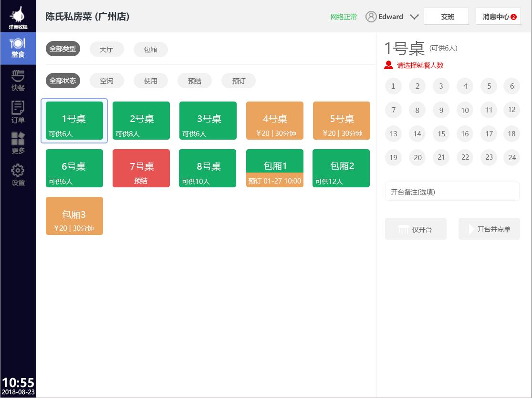Filter tables by 包厢 type
The image size is (532, 398).
[151, 50]
